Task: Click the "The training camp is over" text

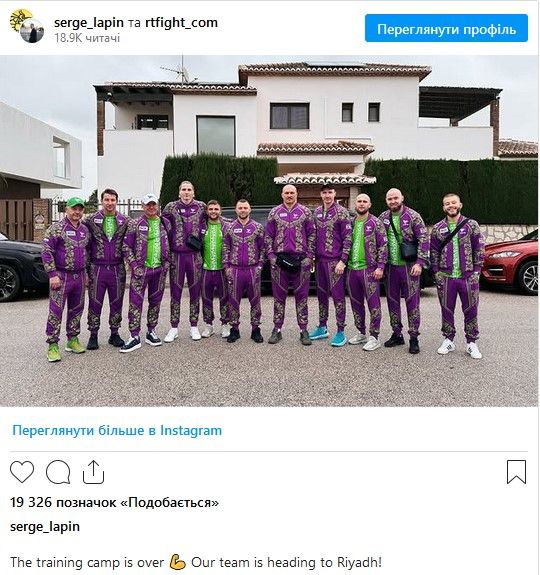Action: click(x=87, y=562)
